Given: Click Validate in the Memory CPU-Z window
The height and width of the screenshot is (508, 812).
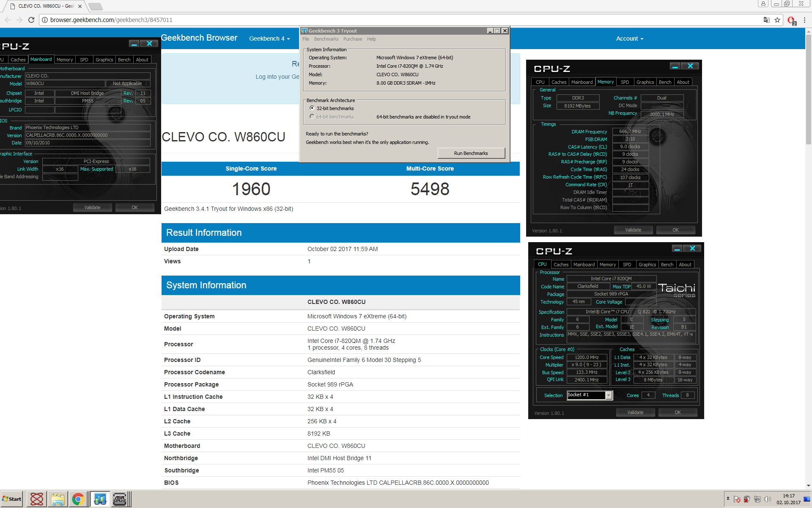Looking at the screenshot, I should tap(633, 230).
